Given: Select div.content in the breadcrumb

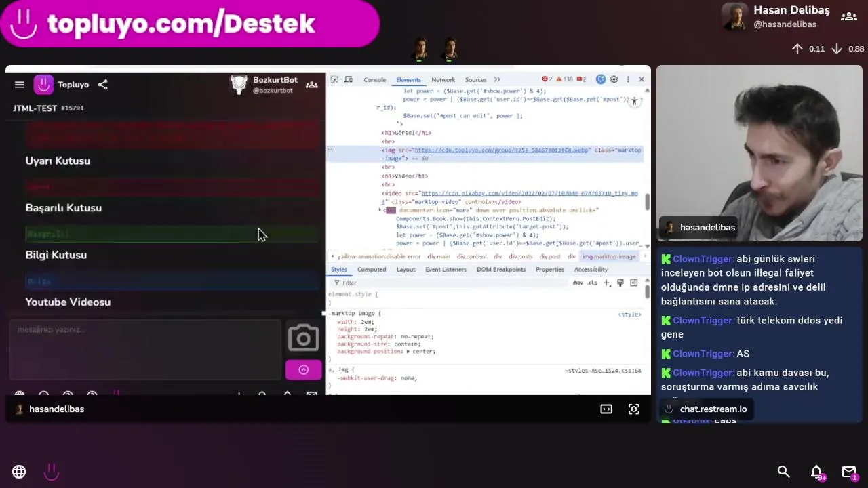Looking at the screenshot, I should click(x=471, y=257).
